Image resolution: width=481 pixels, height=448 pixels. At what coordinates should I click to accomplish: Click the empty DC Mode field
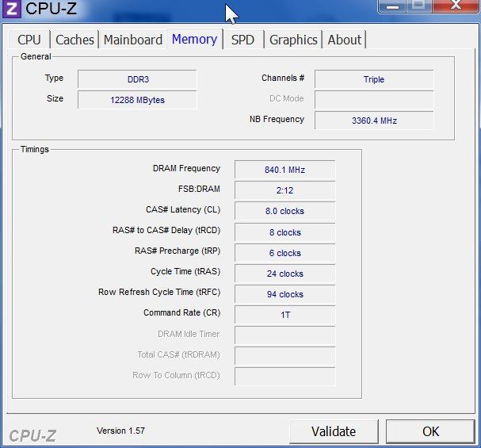tap(374, 100)
